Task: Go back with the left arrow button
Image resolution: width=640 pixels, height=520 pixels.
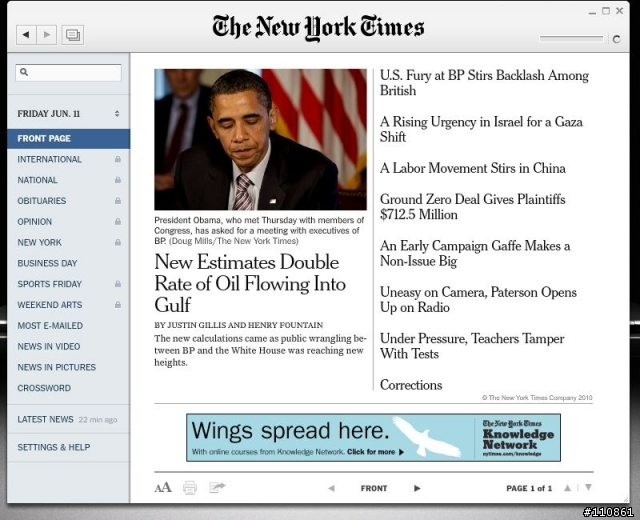Action: 27,35
